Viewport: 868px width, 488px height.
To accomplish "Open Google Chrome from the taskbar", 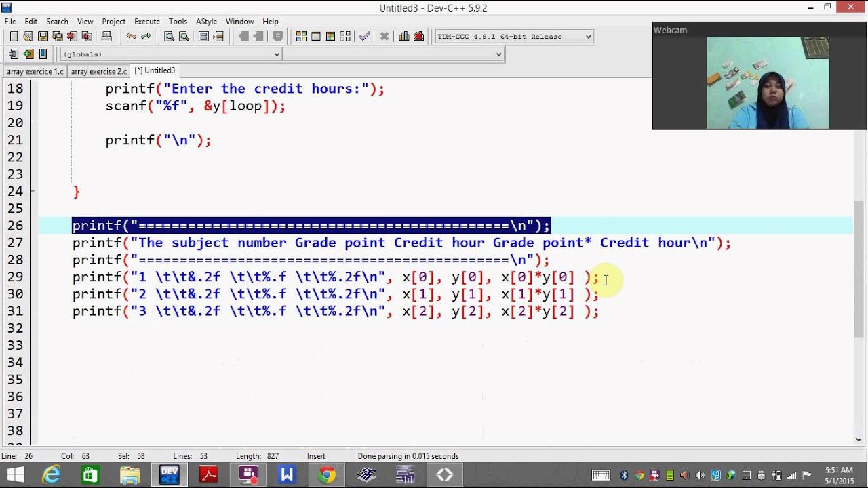I will (x=326, y=474).
